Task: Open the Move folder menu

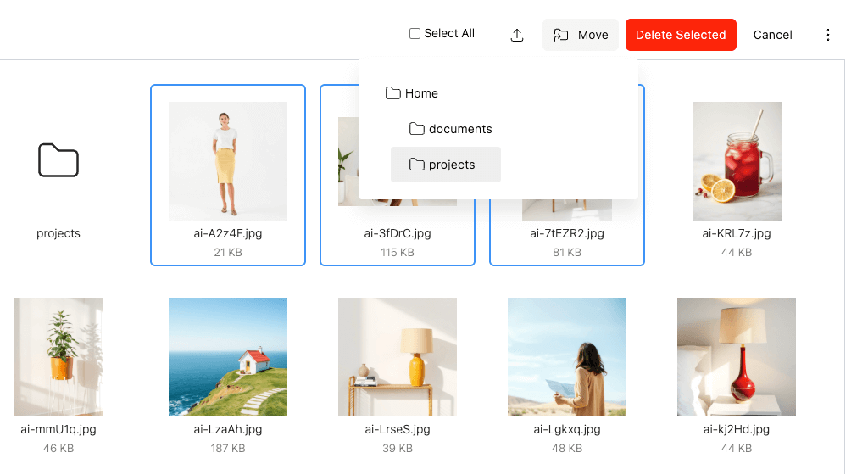Action: pyautogui.click(x=580, y=35)
